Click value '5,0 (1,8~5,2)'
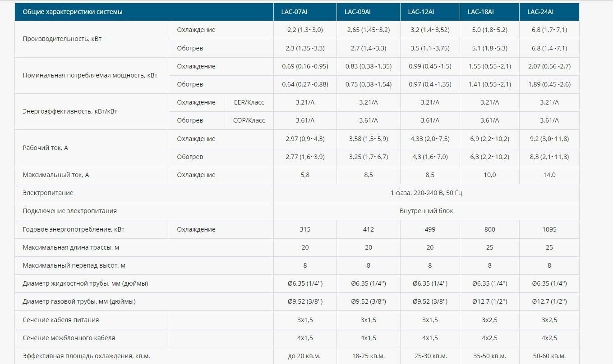613x364 pixels. pos(490,30)
